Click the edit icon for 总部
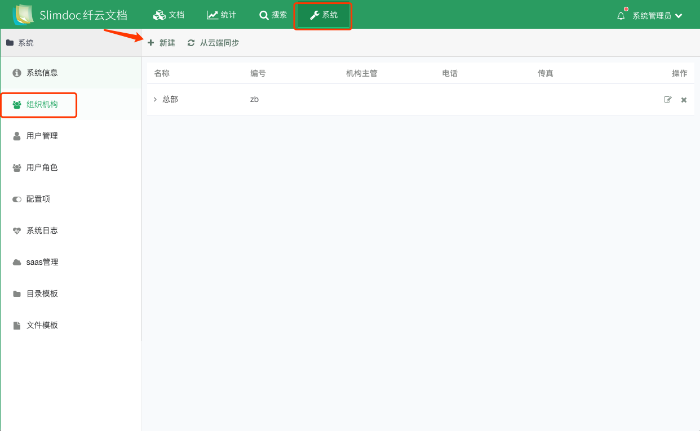Viewport: 700px width, 431px height. tap(667, 100)
